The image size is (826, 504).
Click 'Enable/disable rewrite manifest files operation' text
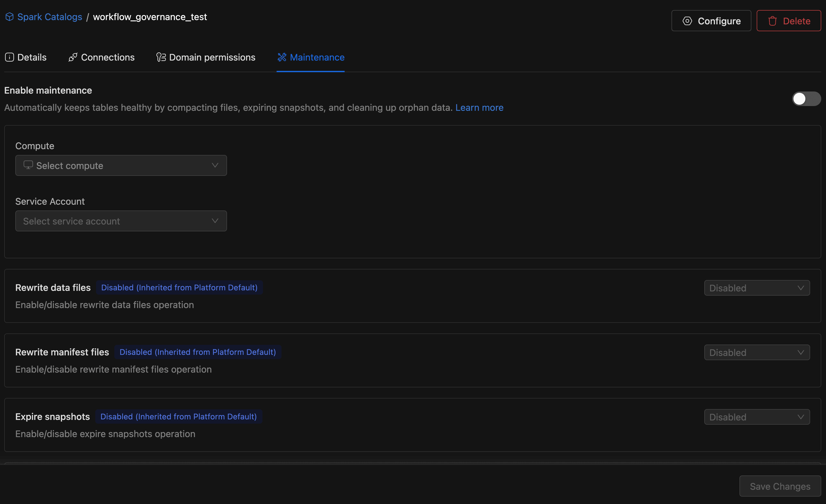(x=113, y=369)
